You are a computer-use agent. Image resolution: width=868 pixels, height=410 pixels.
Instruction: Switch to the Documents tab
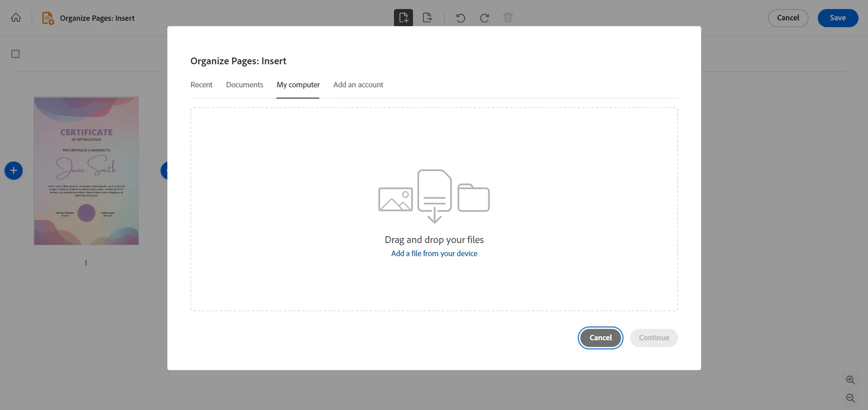tap(244, 85)
